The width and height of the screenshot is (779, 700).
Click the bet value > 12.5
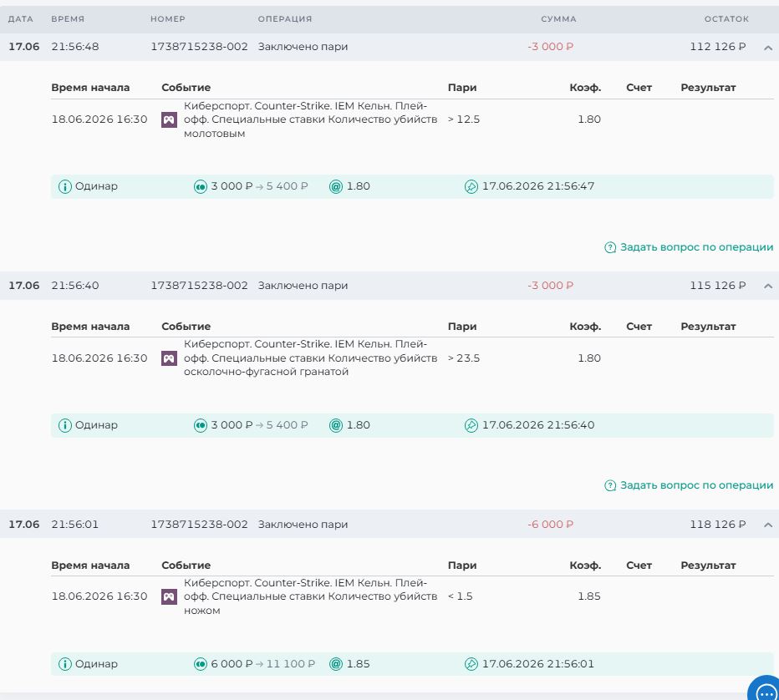[x=464, y=119]
